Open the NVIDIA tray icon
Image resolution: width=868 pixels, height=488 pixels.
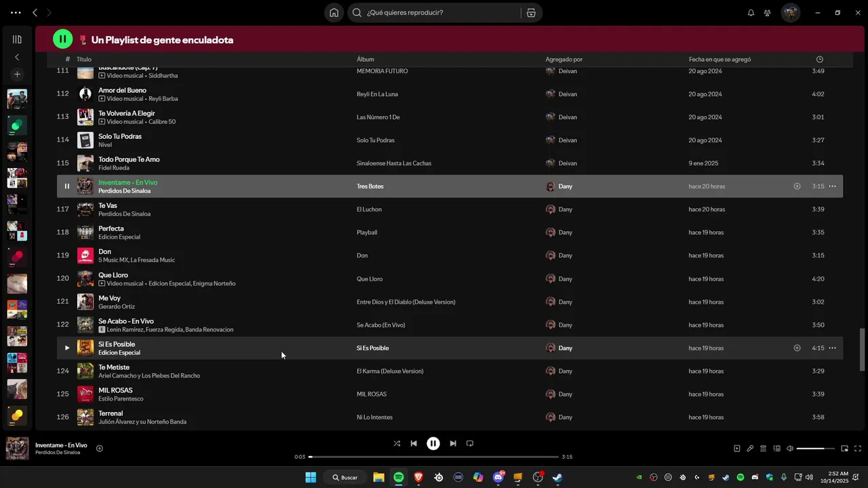coord(639,477)
